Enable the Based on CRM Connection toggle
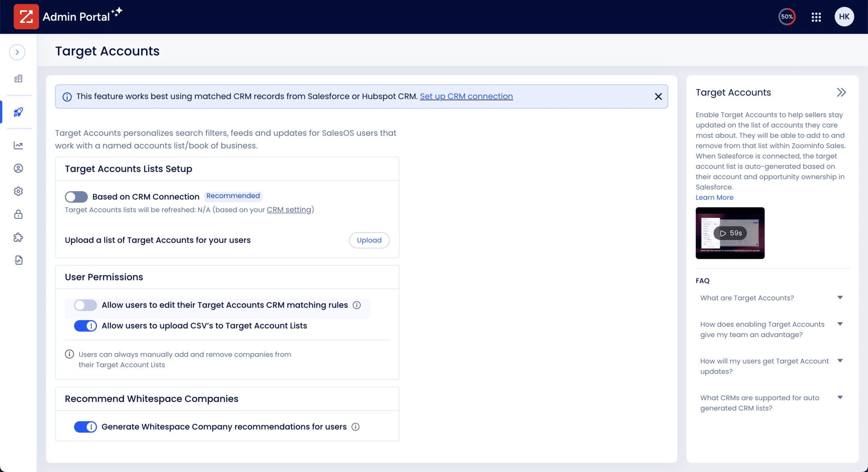 (76, 196)
